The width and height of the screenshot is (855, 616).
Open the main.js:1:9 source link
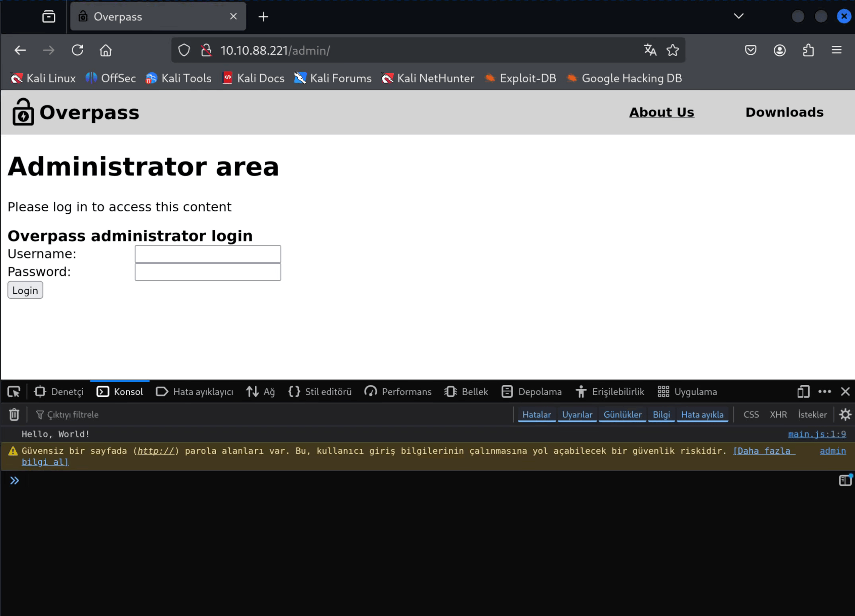(817, 434)
